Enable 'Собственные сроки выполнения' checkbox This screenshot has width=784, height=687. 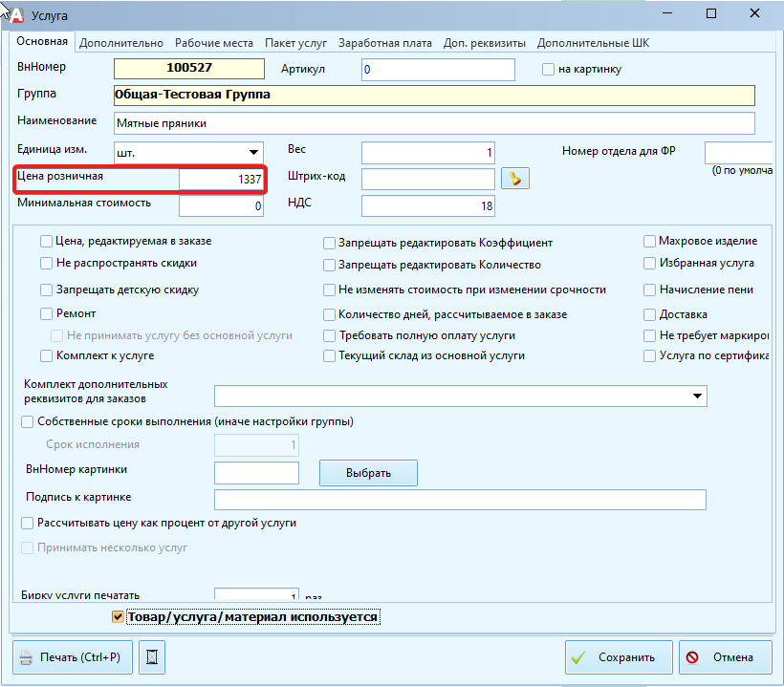point(27,421)
